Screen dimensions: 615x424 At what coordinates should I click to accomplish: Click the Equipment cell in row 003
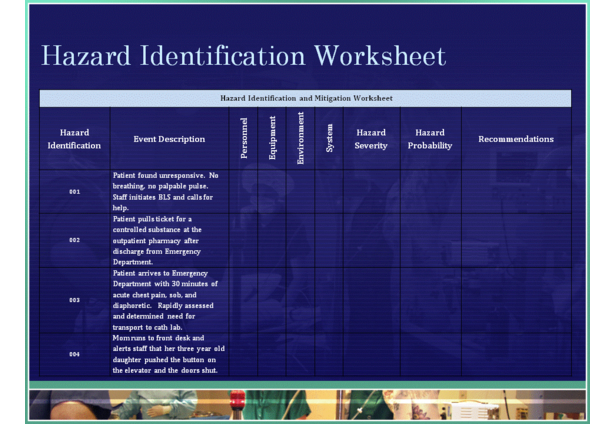tap(272, 300)
